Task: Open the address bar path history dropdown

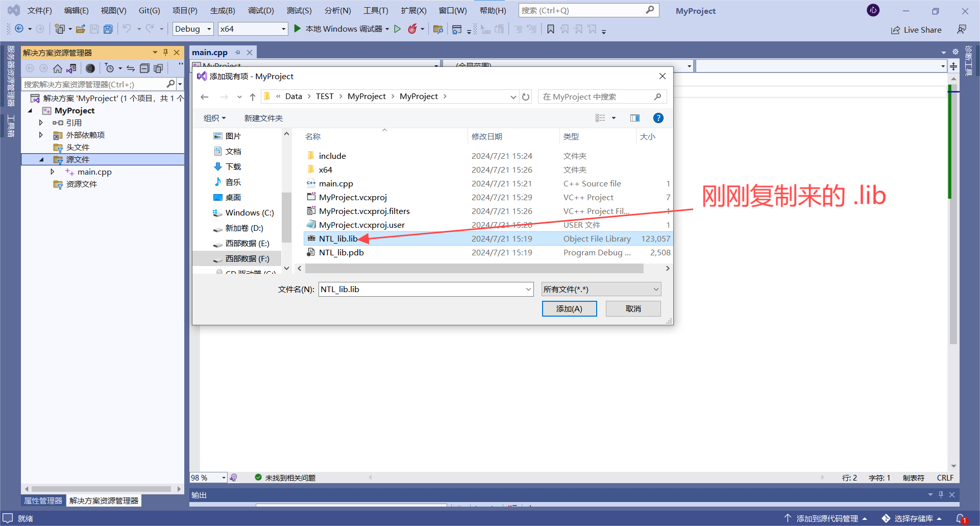Action: [513, 97]
